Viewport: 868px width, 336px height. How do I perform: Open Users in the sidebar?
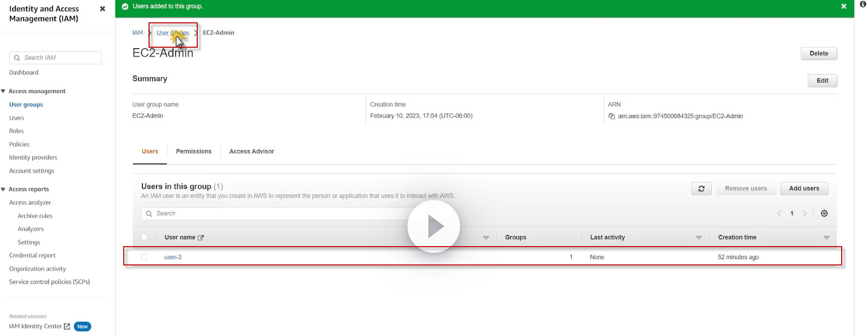point(17,118)
